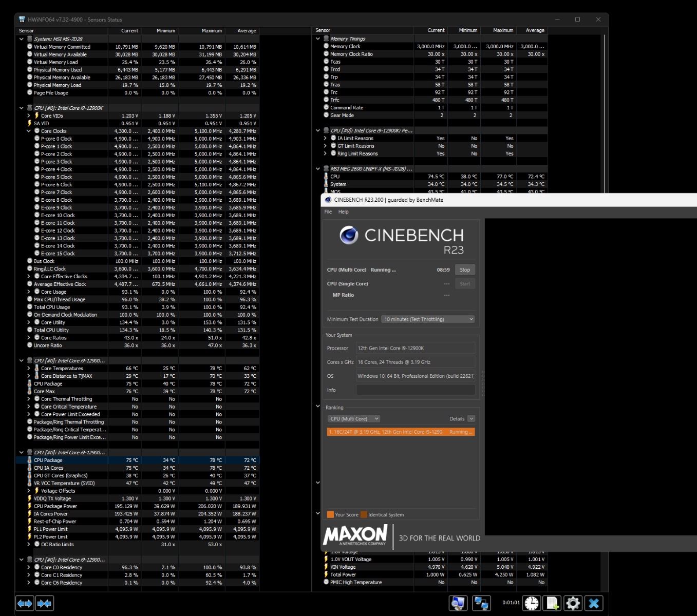Open the Details dropdown arrow in Ranking
Image resolution: width=697 pixels, height=616 pixels.
tap(471, 419)
